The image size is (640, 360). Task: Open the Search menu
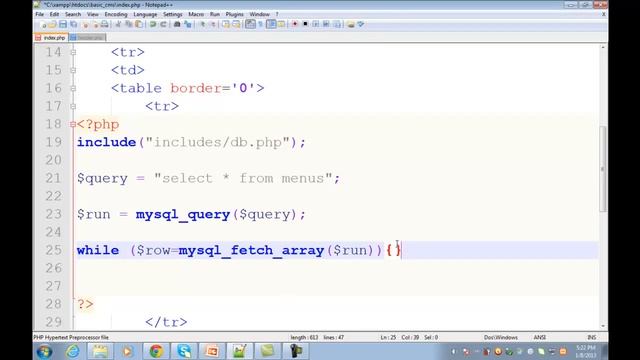73,14
